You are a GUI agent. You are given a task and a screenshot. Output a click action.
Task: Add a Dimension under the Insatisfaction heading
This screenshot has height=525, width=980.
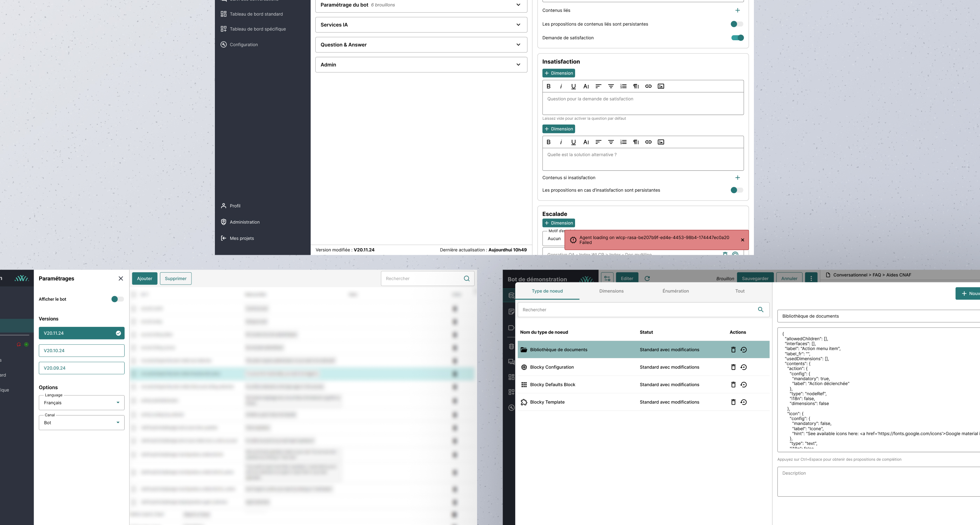pyautogui.click(x=559, y=73)
